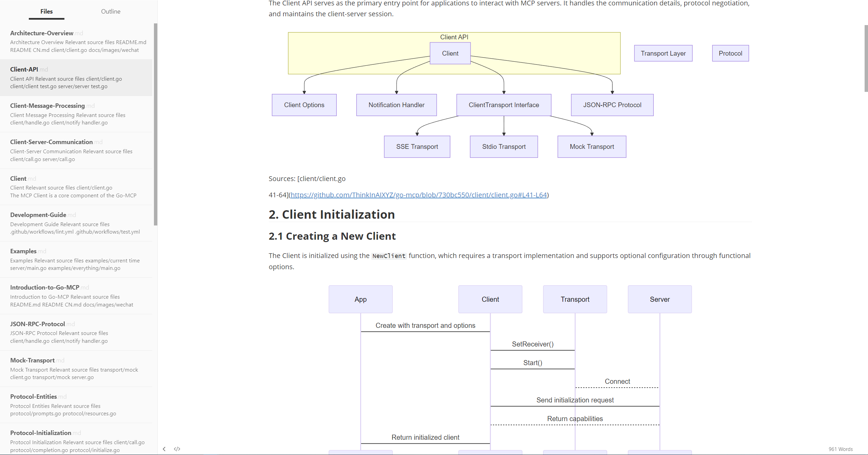The width and height of the screenshot is (868, 455).
Task: Click the Connect message label
Action: (617, 381)
